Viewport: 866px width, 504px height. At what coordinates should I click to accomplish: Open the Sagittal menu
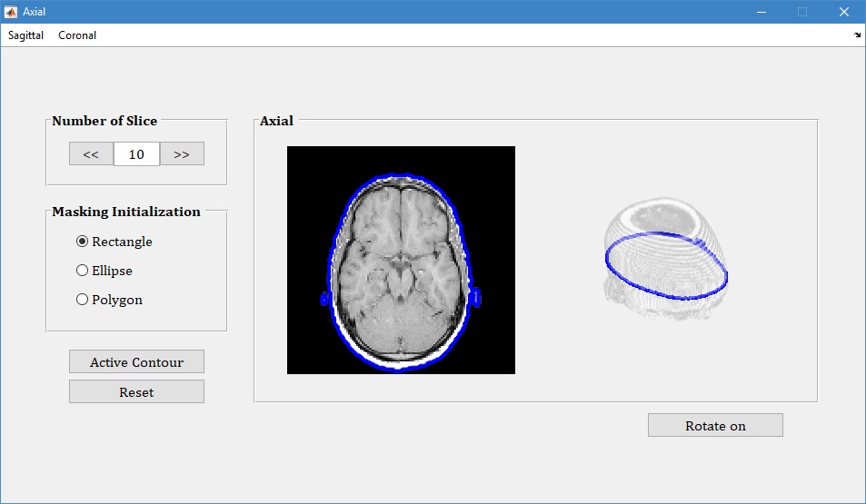(25, 35)
